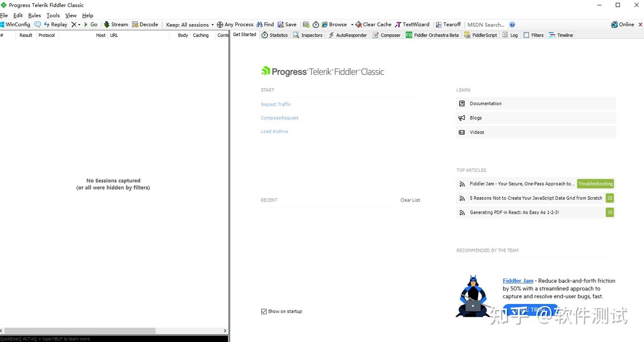Click the Remove sessions X icon
The image size is (644, 342).
pyautogui.click(x=74, y=25)
